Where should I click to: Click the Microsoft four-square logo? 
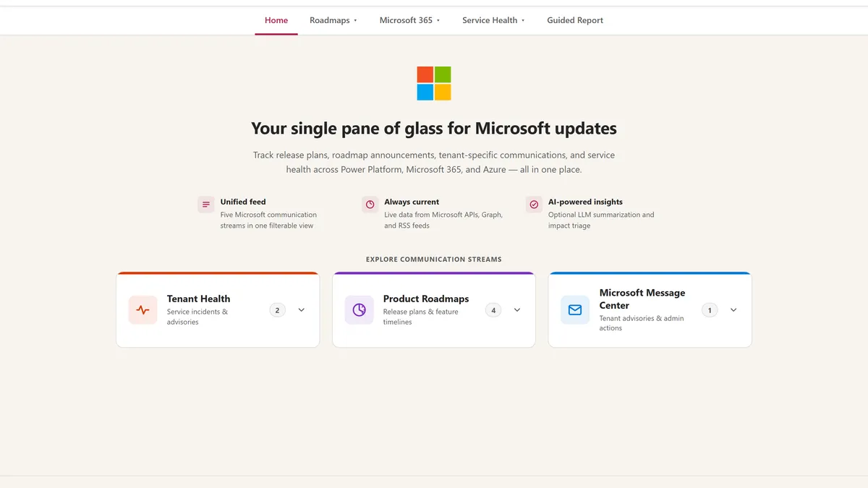[x=434, y=83]
